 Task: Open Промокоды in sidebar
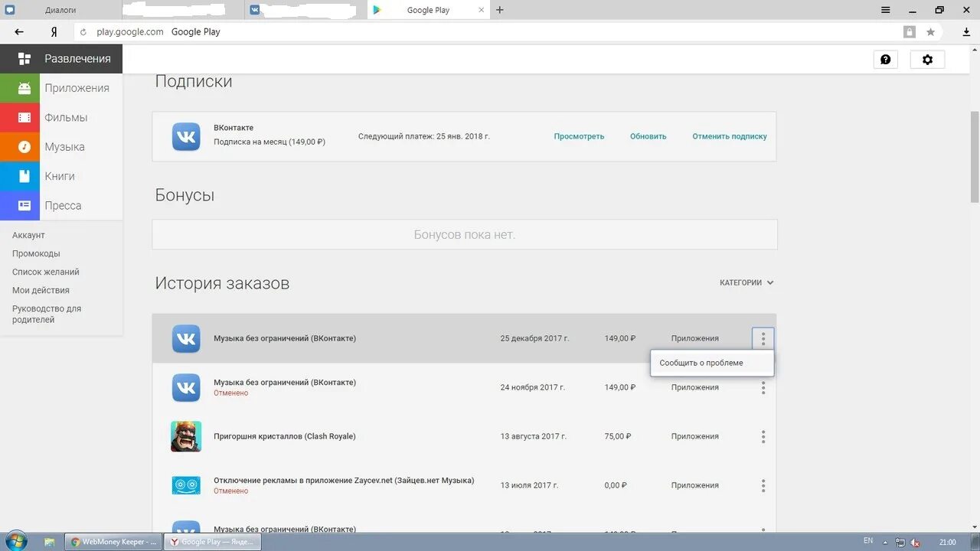click(36, 253)
